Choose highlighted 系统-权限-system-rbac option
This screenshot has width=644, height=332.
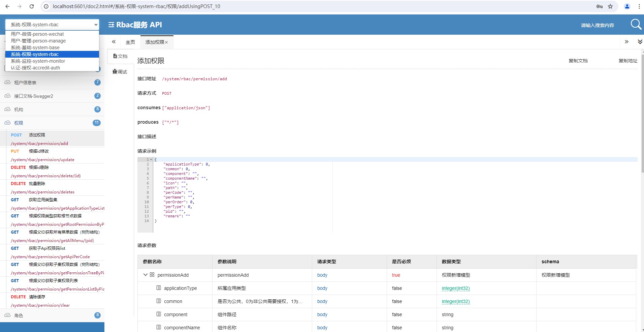52,54
